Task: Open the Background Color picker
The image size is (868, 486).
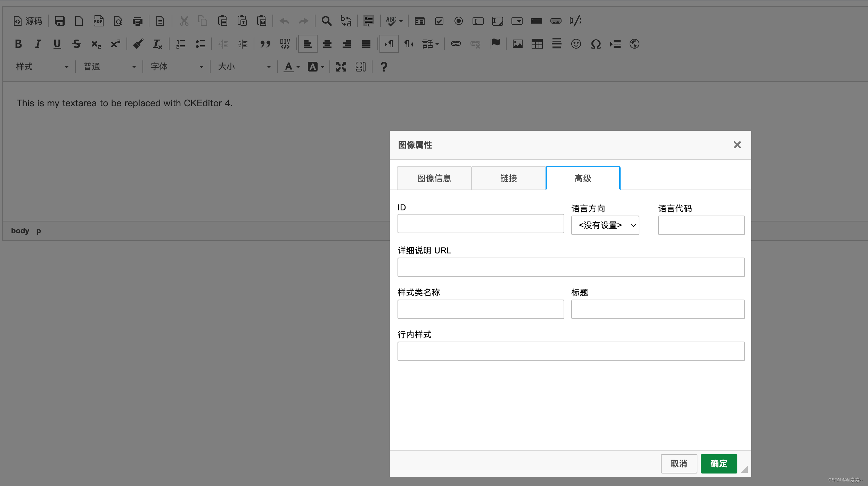Action: tap(316, 67)
